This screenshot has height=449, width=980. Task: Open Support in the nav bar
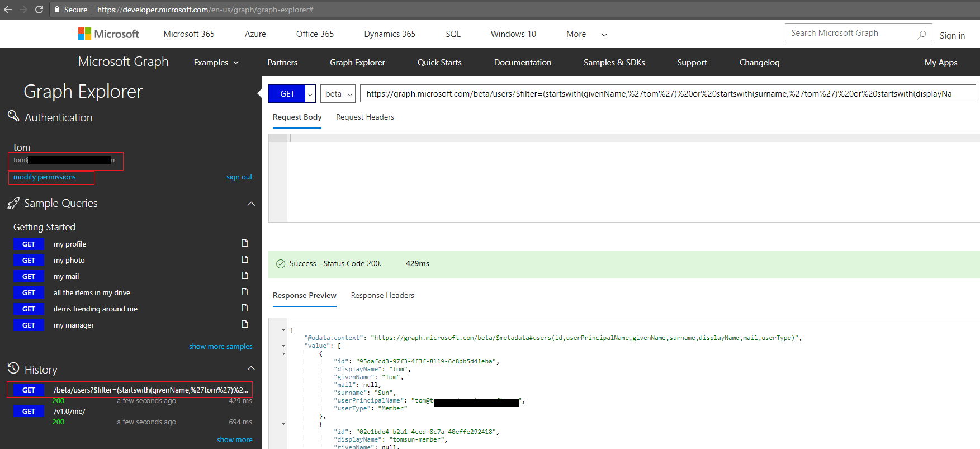pyautogui.click(x=692, y=63)
